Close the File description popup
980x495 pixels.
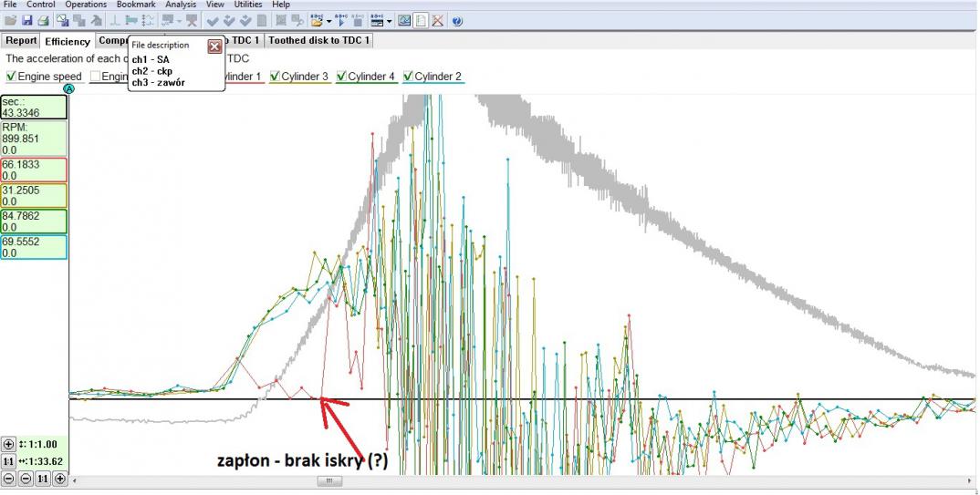214,46
